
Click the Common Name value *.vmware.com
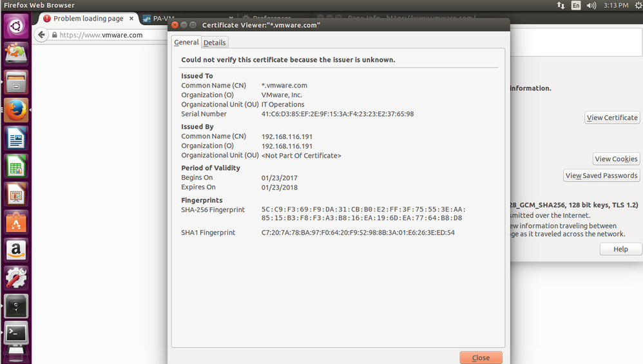pos(284,85)
